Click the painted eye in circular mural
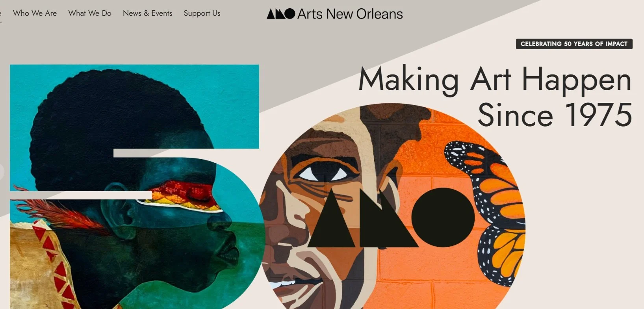 point(322,174)
